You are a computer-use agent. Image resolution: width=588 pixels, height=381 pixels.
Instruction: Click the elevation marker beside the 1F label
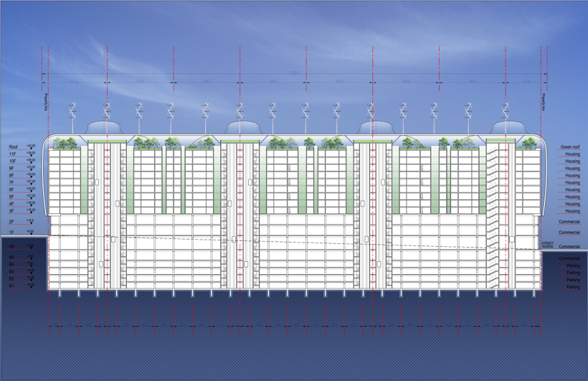tap(31, 232)
